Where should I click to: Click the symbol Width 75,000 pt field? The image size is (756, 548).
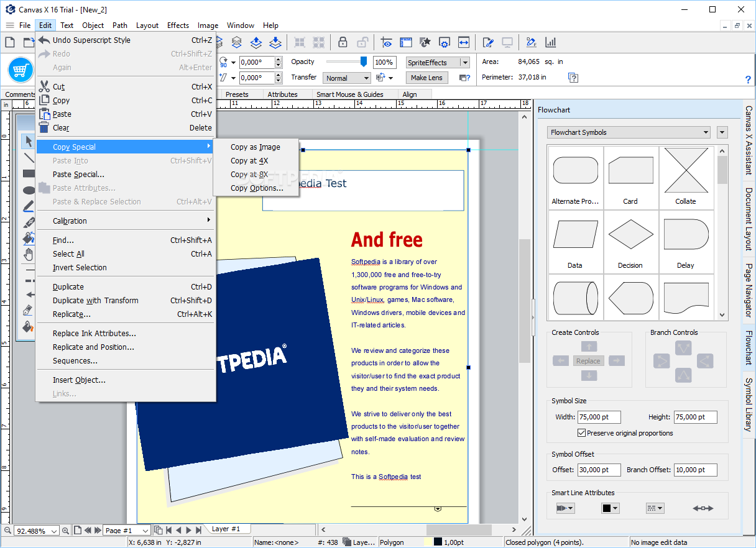[599, 417]
